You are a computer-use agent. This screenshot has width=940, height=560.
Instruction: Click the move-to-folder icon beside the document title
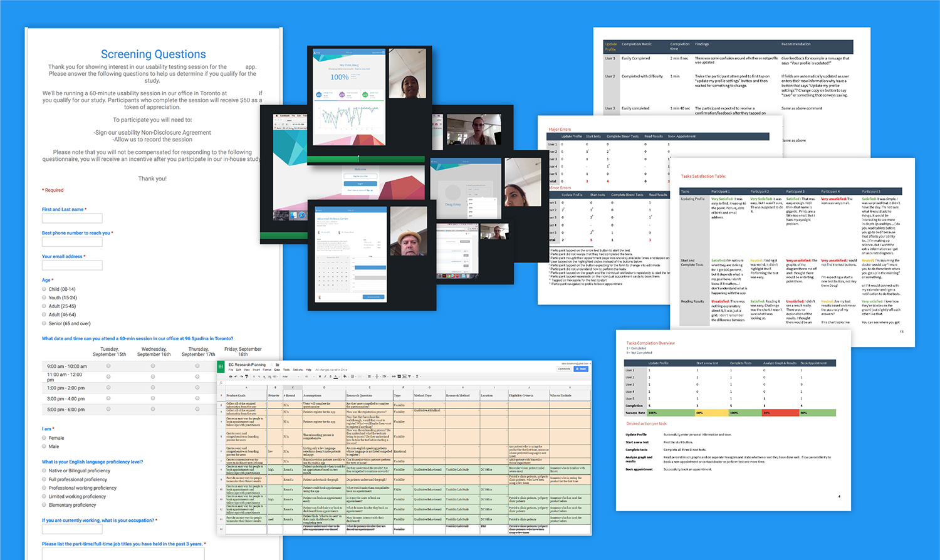[x=278, y=365]
